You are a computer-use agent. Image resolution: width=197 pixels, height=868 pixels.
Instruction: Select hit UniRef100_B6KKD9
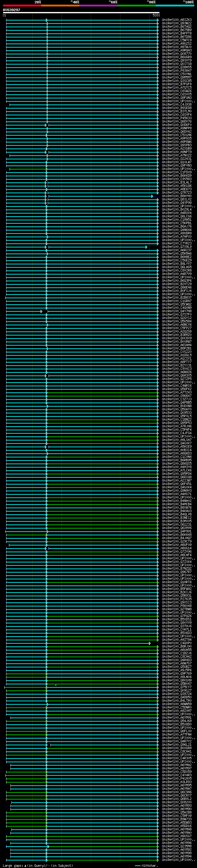pyautogui.click(x=177, y=176)
